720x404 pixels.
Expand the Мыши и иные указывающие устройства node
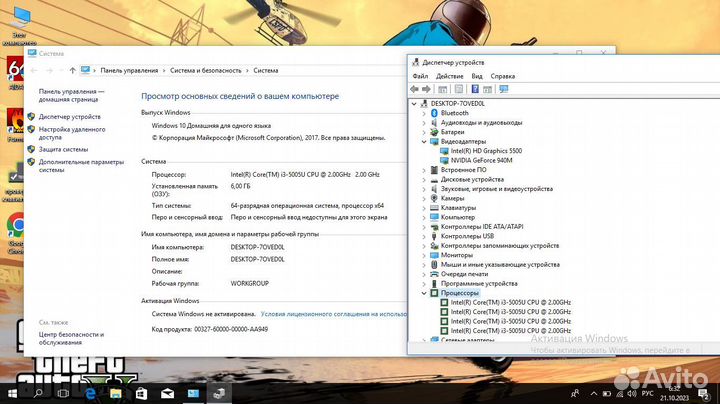tap(424, 264)
